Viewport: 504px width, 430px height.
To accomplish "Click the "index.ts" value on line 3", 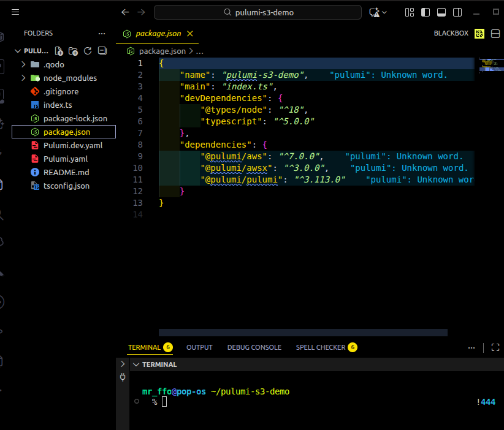I will tap(247, 87).
